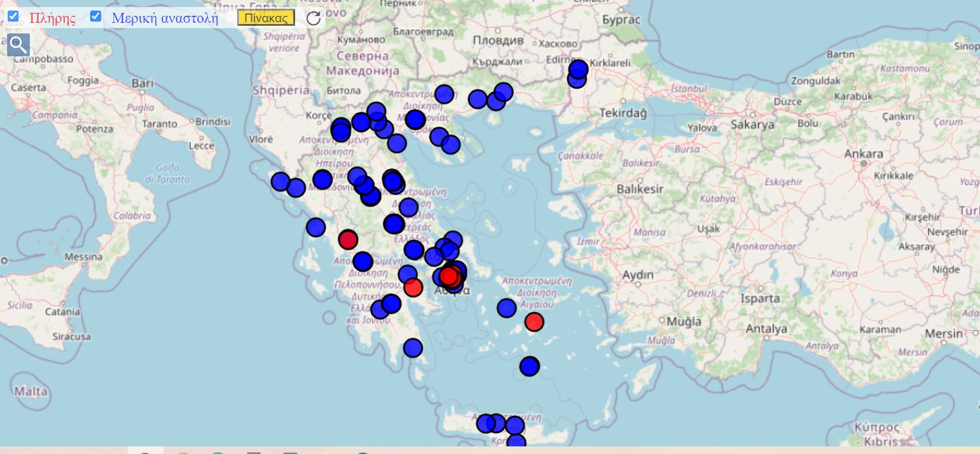
Task: Click the Ankara city label on map
Action: pyautogui.click(x=864, y=153)
